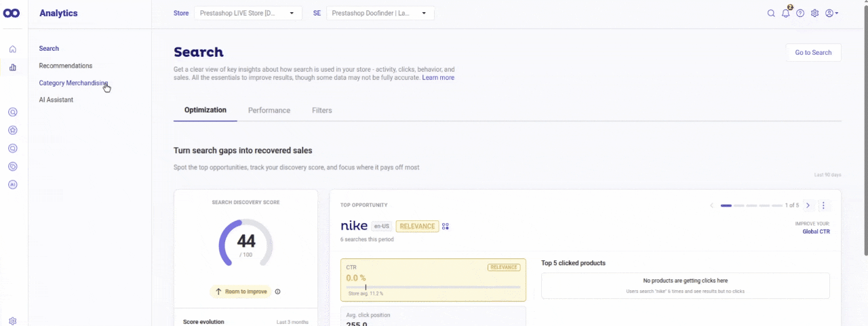Go to previous opportunity arrow
Image resolution: width=868 pixels, height=326 pixels.
[x=711, y=205]
